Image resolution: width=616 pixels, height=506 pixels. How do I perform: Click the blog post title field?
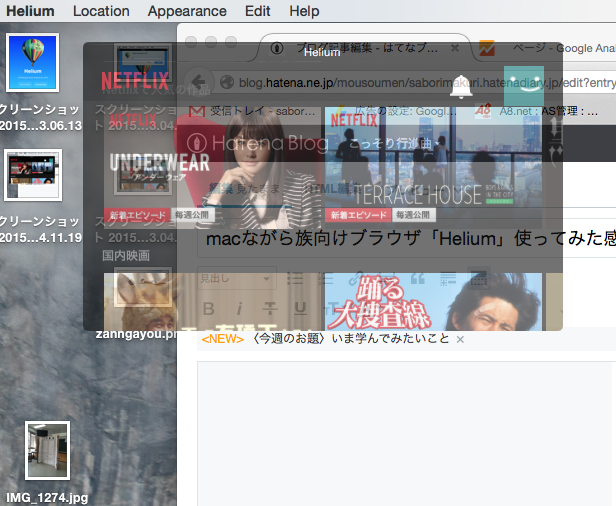coord(409,238)
